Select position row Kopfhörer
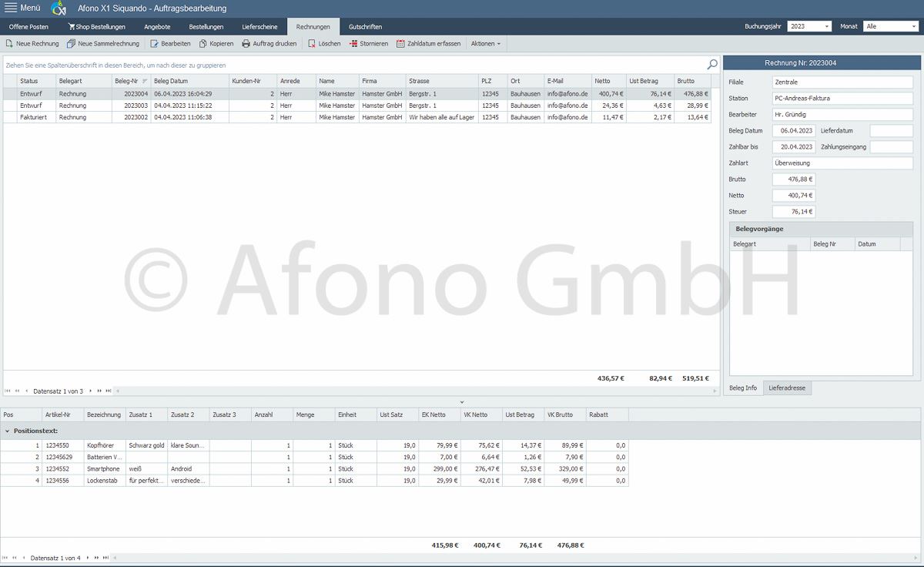924x567 pixels. click(314, 445)
